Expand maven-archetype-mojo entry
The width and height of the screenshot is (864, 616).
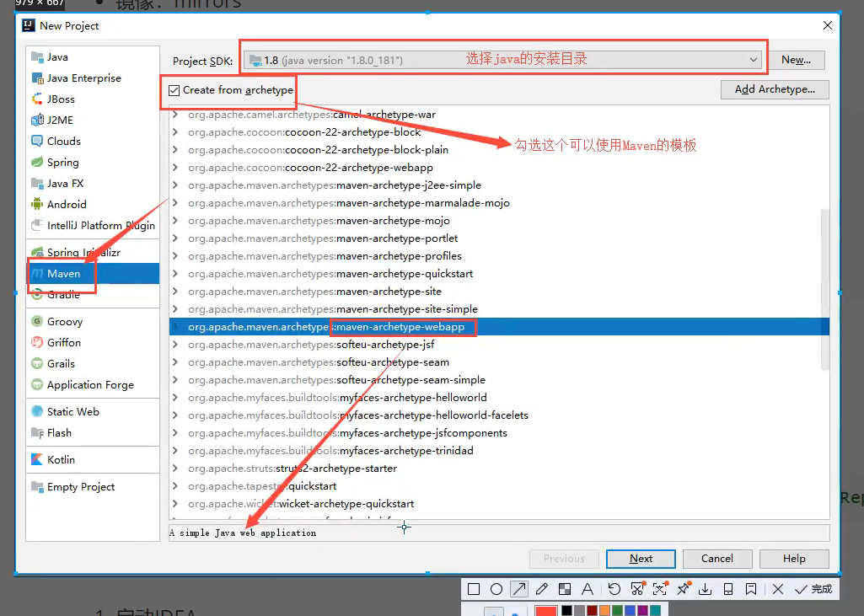click(175, 221)
